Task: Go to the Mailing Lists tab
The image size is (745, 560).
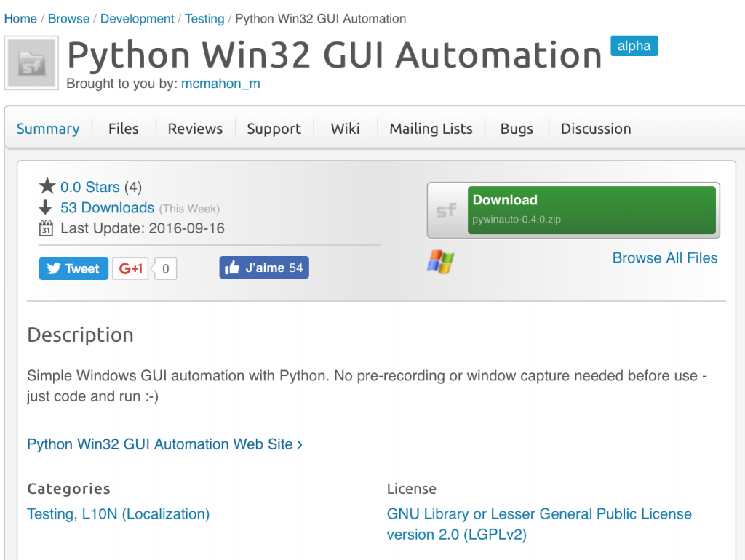Action: coord(431,129)
